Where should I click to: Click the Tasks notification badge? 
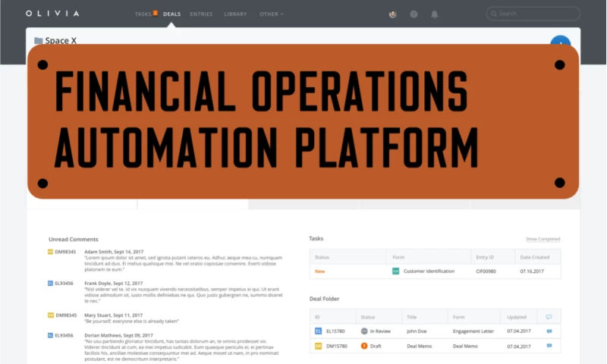pos(156,13)
